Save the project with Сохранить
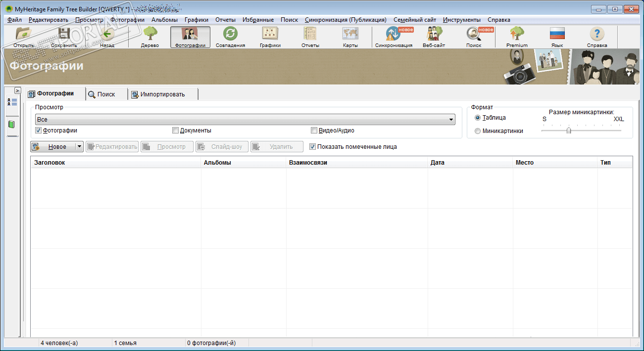The height and width of the screenshot is (351, 644). point(64,37)
